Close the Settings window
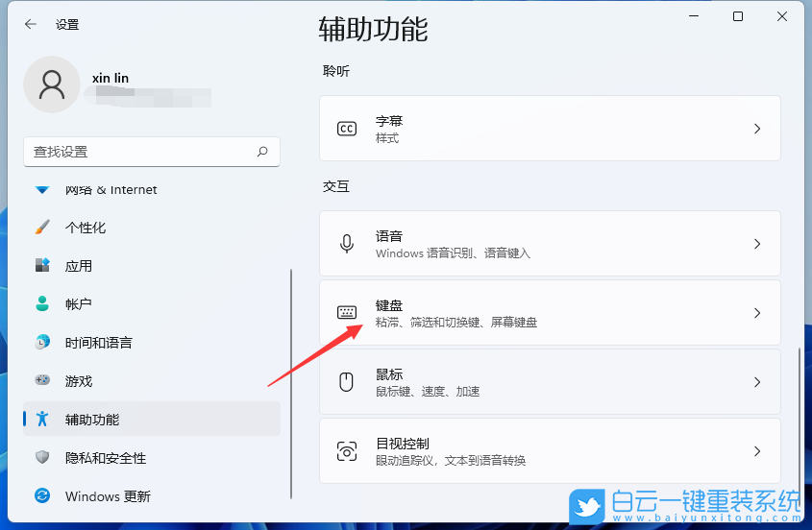 (x=782, y=16)
